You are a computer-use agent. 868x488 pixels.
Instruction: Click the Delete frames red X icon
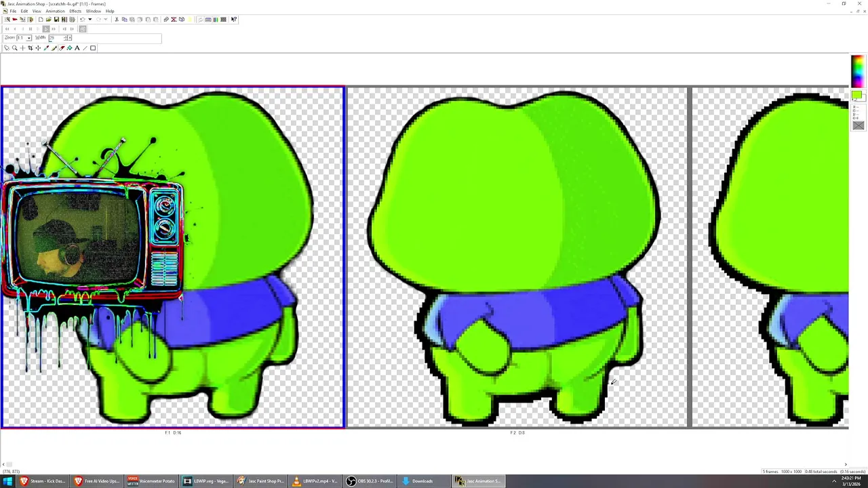174,20
